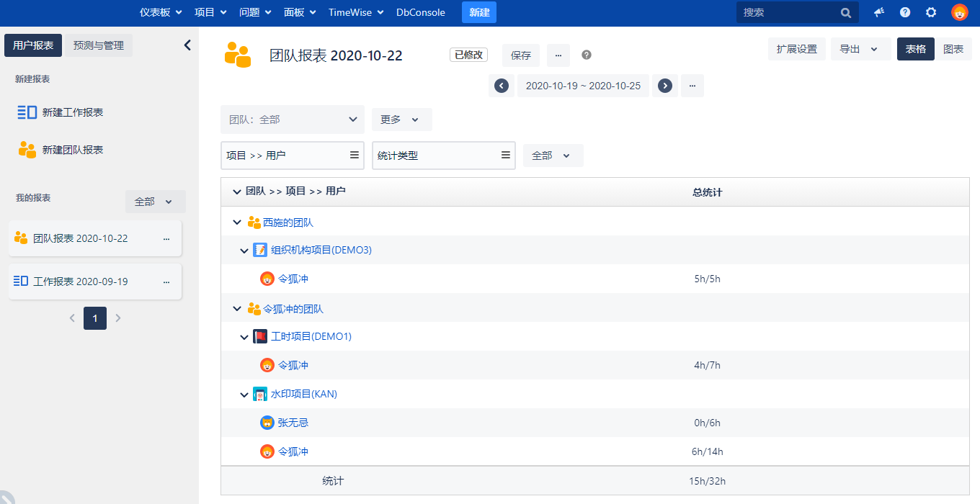Image resolution: width=980 pixels, height=504 pixels.
Task: Open the 工时项目(DEMO1) project link
Action: tap(311, 336)
